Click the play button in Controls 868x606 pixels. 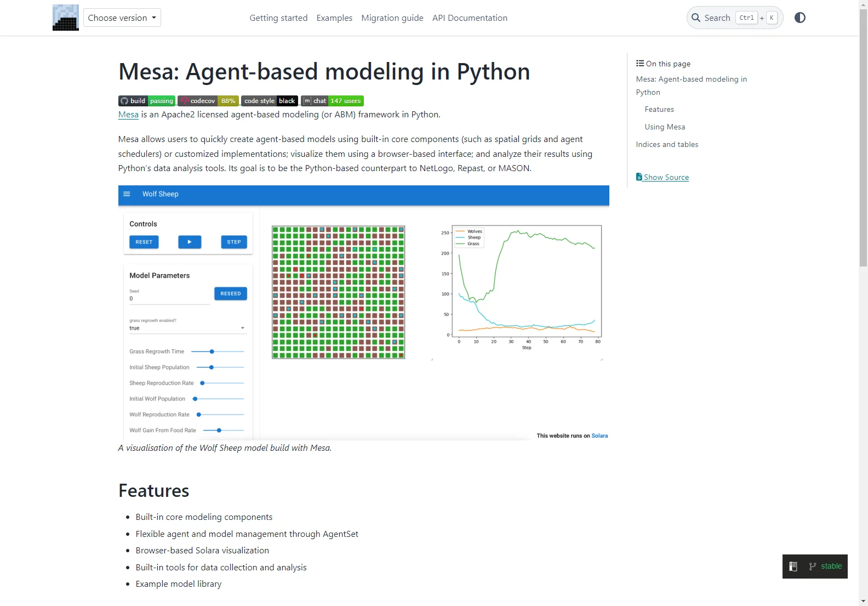[190, 242]
